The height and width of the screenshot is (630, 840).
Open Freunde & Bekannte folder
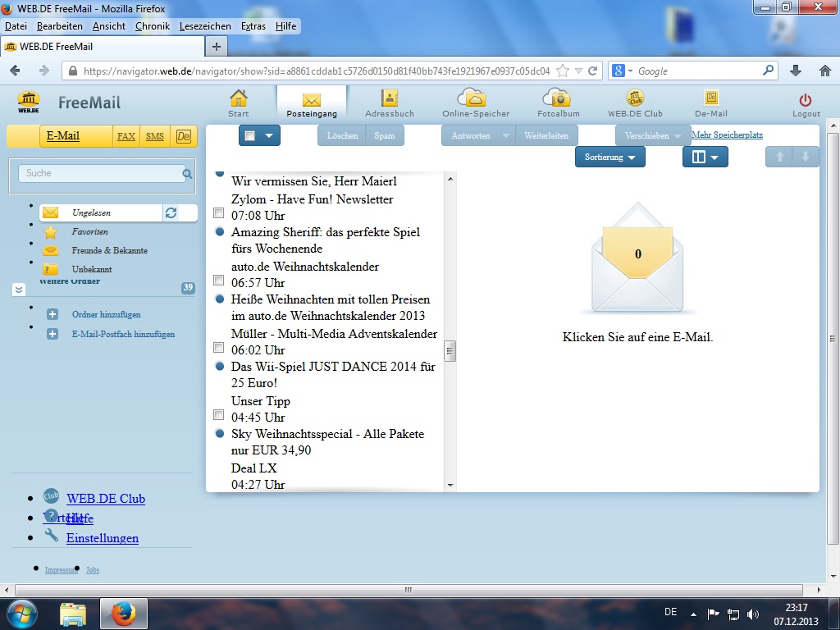point(109,250)
